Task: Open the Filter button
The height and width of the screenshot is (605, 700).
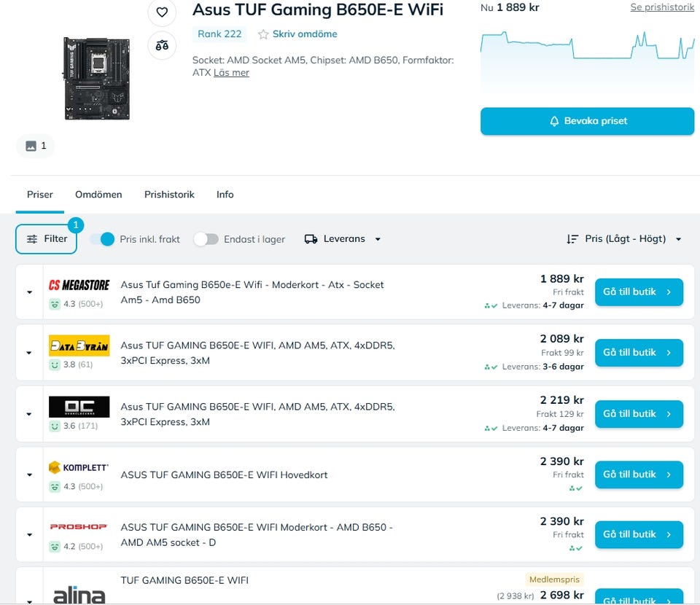Action: (x=46, y=239)
